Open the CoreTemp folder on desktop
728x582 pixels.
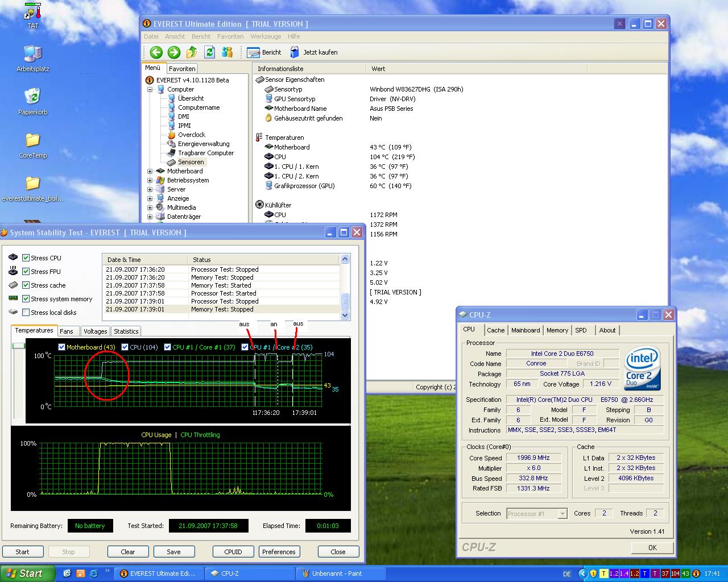pyautogui.click(x=33, y=145)
